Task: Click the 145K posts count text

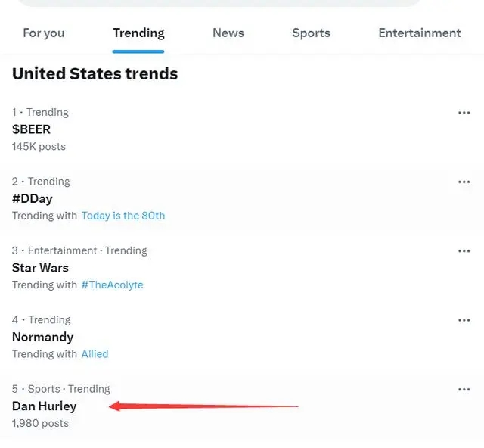Action: [x=39, y=147]
